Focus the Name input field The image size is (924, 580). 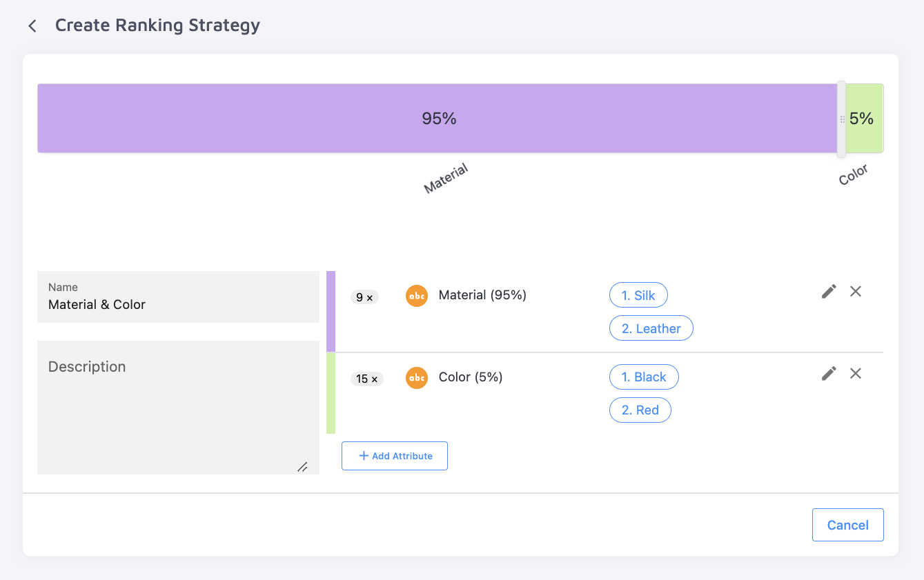[x=178, y=305]
